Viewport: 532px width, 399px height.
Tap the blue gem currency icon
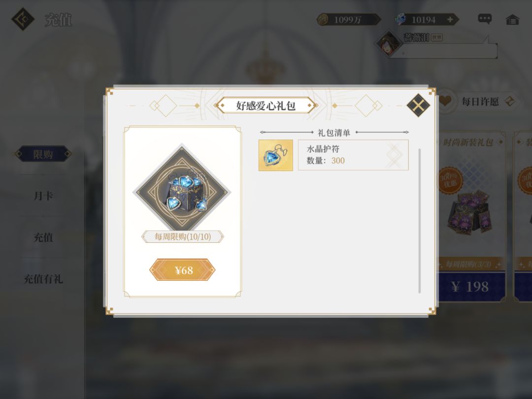pos(400,19)
